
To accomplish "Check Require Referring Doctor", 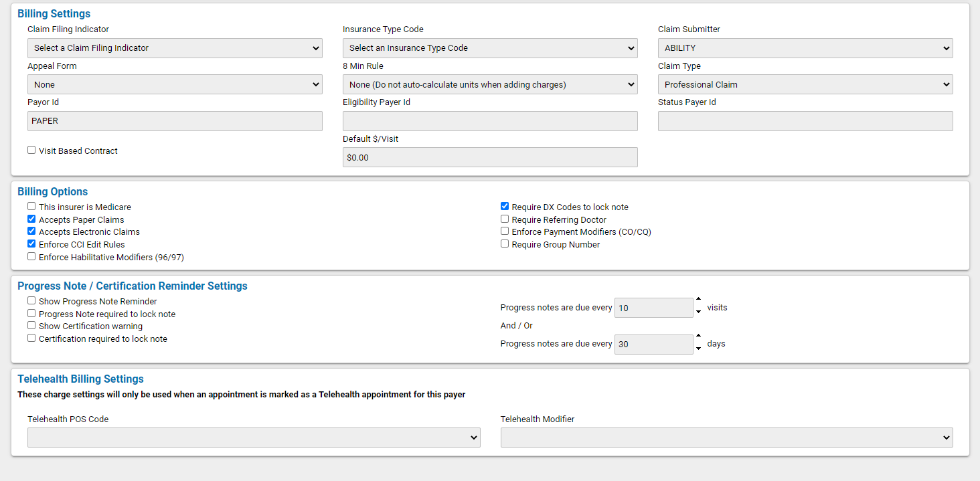I will pyautogui.click(x=504, y=219).
